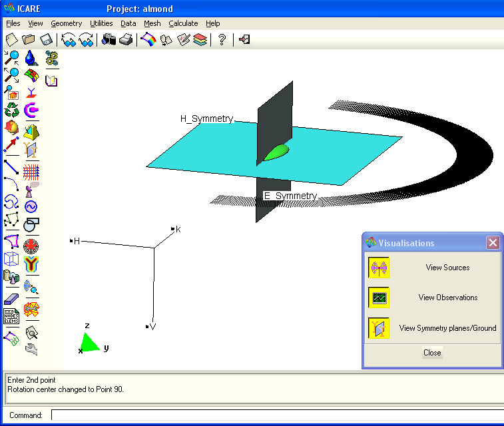Select the Zoom in magnifier tool
The width and height of the screenshot is (504, 426).
[x=11, y=58]
